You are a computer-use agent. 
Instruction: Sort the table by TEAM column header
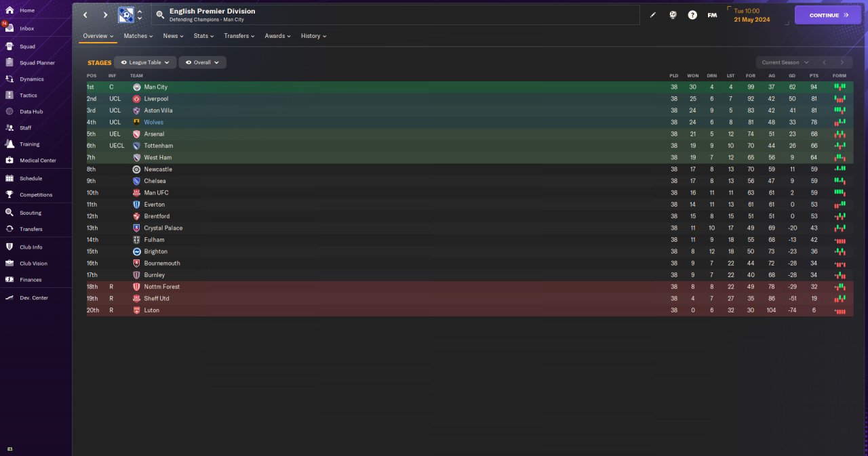136,75
